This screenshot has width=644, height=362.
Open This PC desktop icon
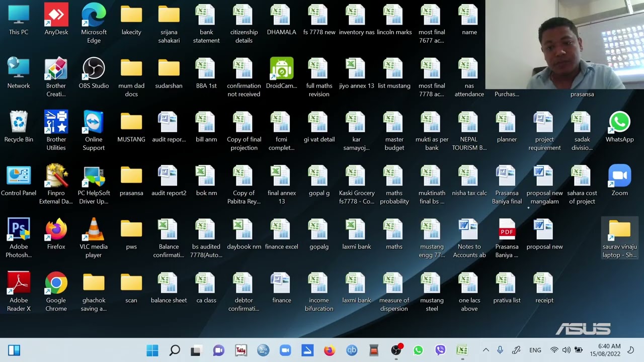(19, 20)
